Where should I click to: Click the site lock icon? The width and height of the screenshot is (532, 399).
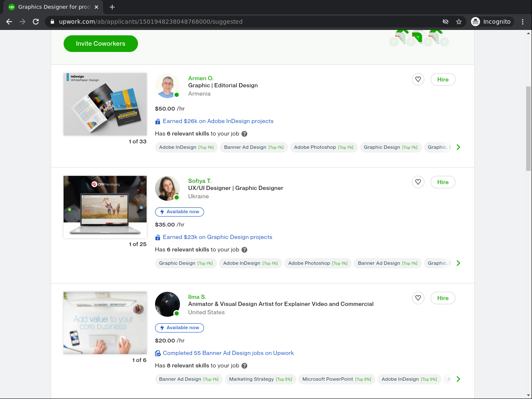click(52, 22)
